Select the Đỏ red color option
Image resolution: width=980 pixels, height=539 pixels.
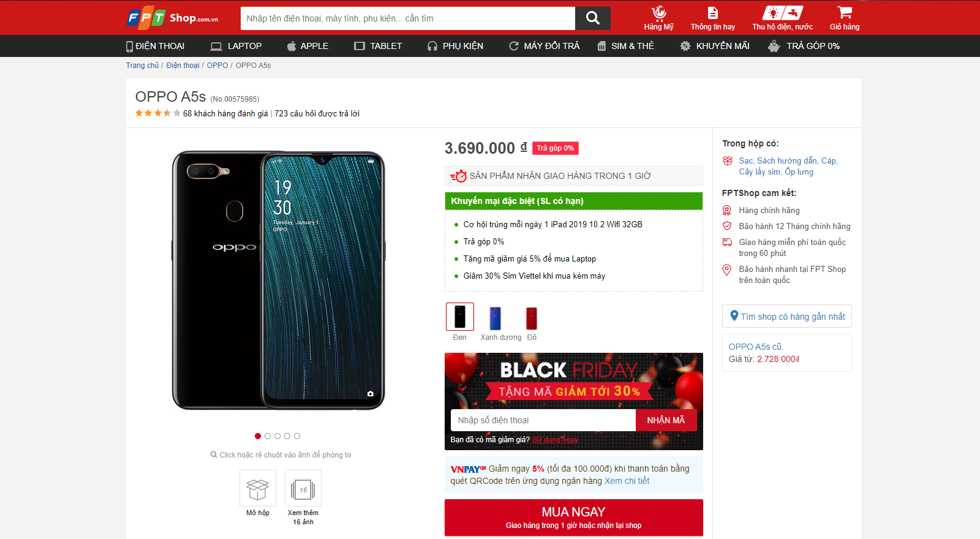(532, 318)
